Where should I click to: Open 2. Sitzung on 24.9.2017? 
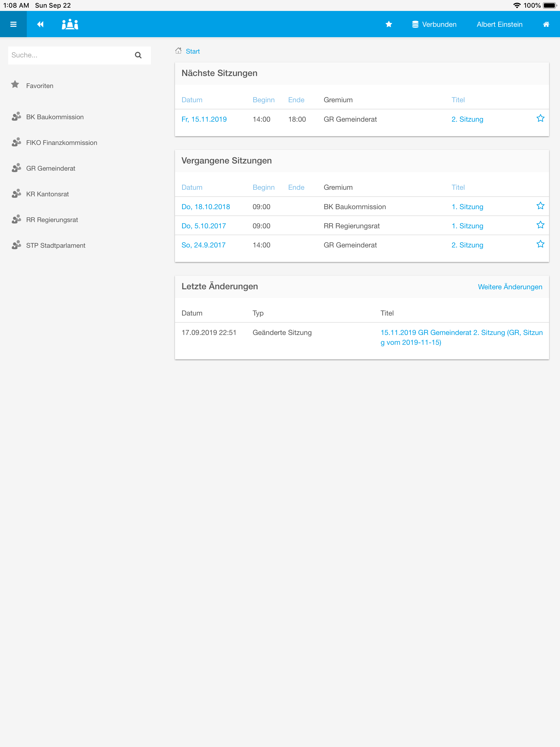467,245
